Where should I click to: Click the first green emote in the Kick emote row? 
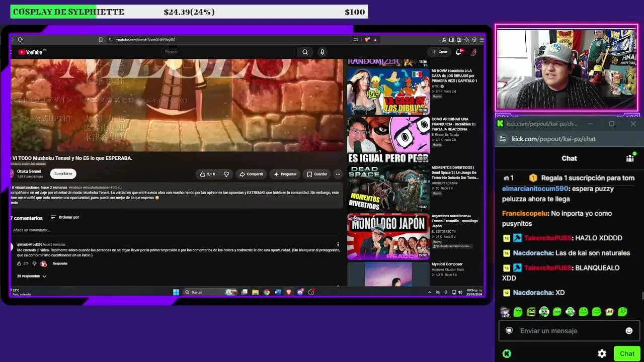(518, 312)
